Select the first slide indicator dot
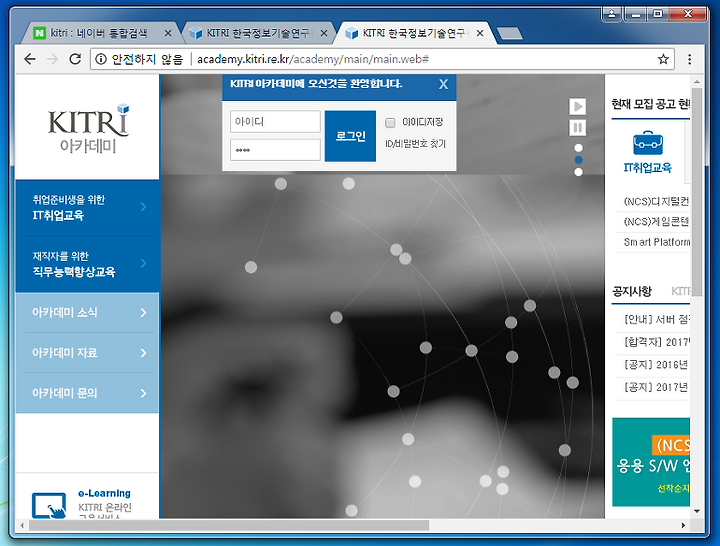The width and height of the screenshot is (720, 546). click(x=579, y=148)
